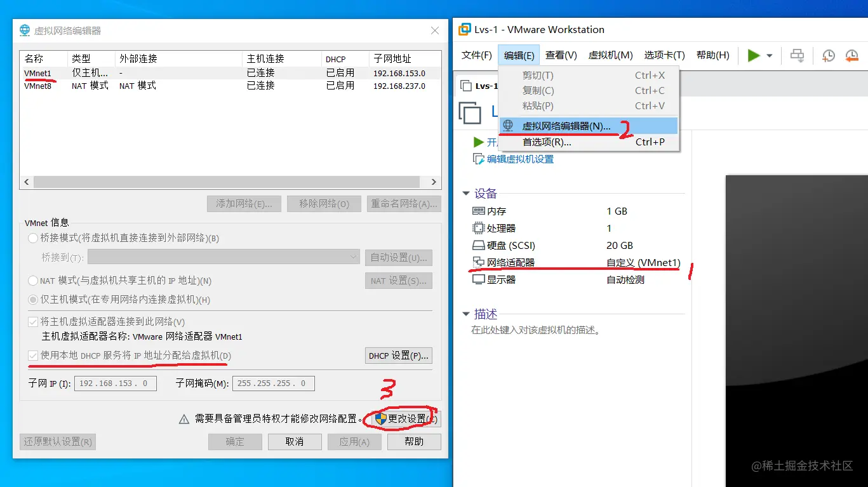Click the 子网掩码 input field

[x=274, y=384]
